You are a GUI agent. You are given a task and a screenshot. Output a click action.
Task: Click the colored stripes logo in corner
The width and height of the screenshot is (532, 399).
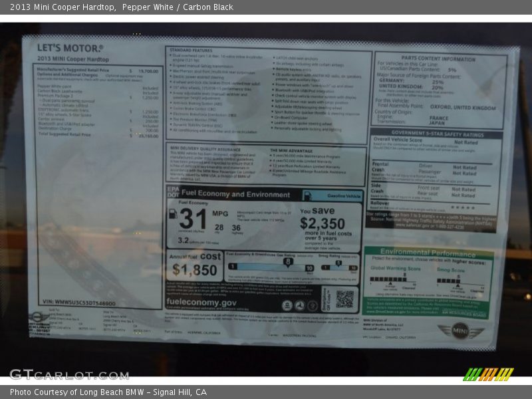click(489, 374)
